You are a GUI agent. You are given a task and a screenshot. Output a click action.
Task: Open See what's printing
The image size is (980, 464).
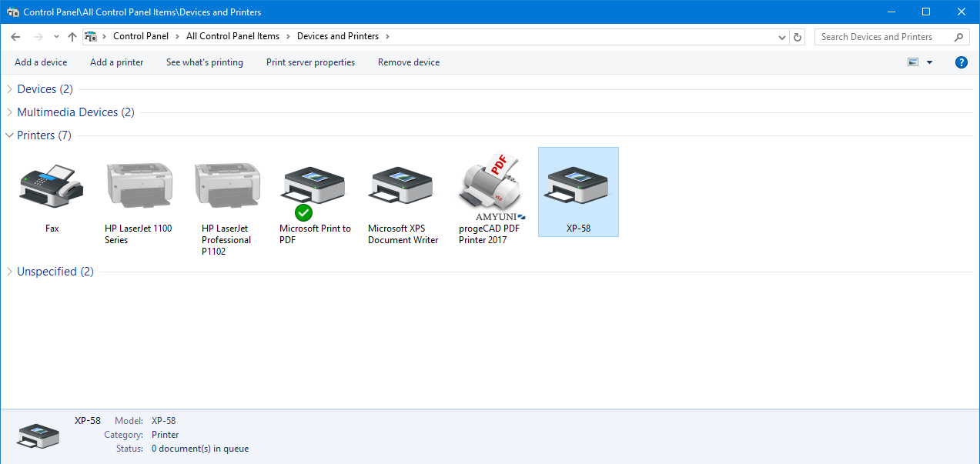click(204, 62)
